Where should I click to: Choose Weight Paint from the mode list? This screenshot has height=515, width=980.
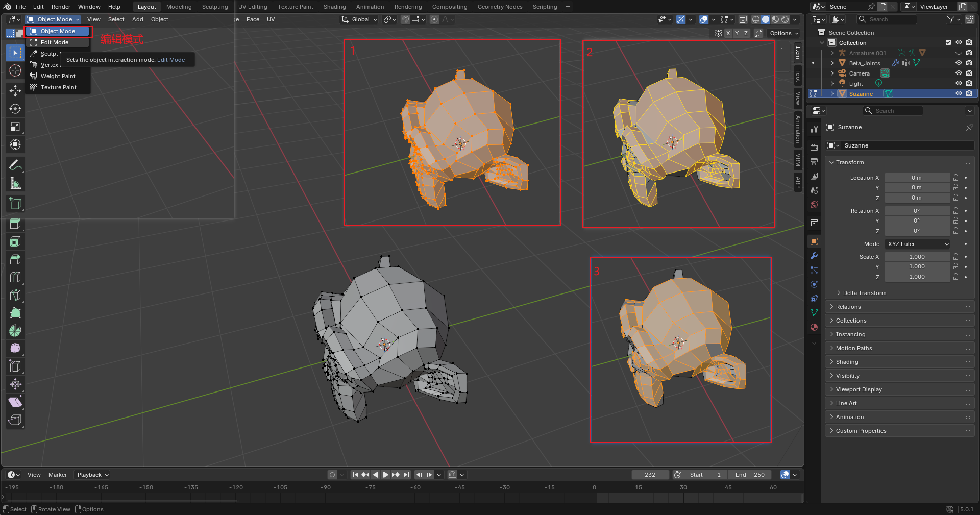click(x=57, y=76)
